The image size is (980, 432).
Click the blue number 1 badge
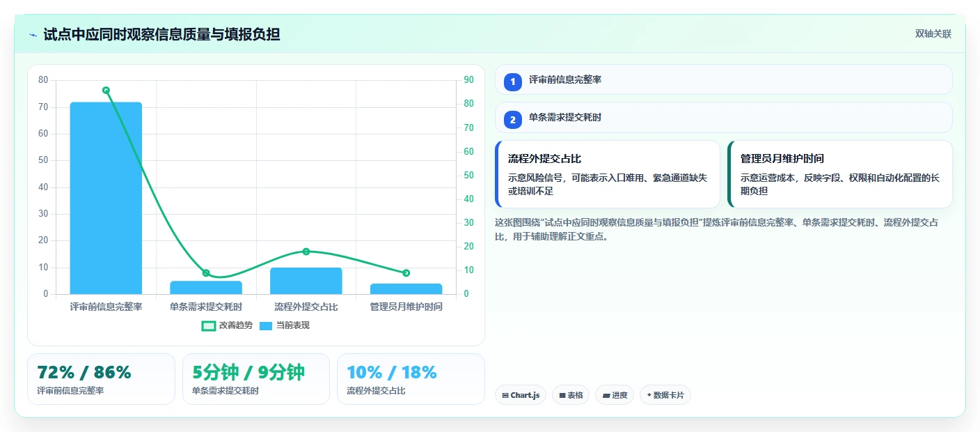[513, 82]
